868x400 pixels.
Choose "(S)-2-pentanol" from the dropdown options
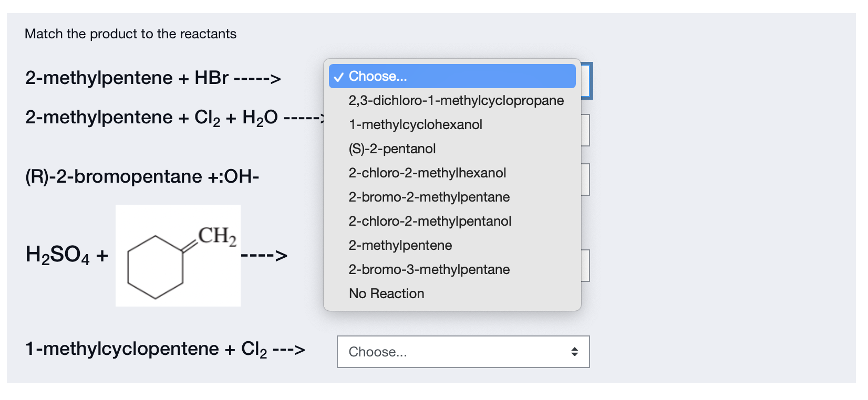tap(392, 149)
